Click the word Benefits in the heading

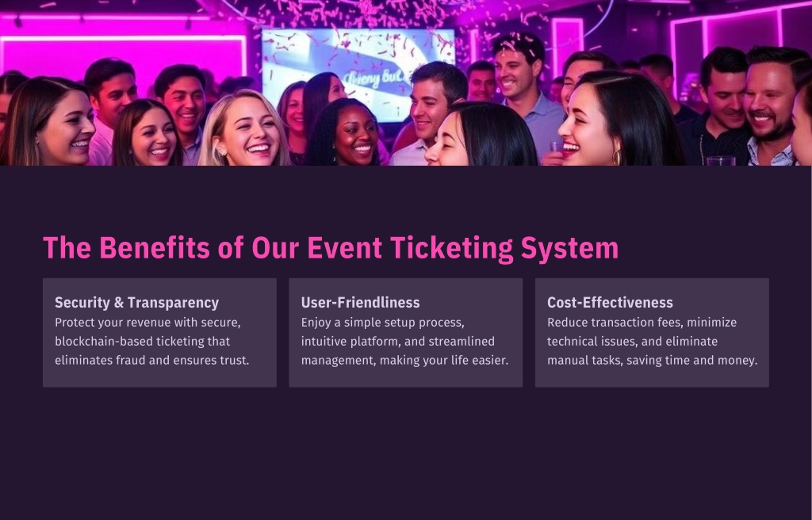(155, 248)
